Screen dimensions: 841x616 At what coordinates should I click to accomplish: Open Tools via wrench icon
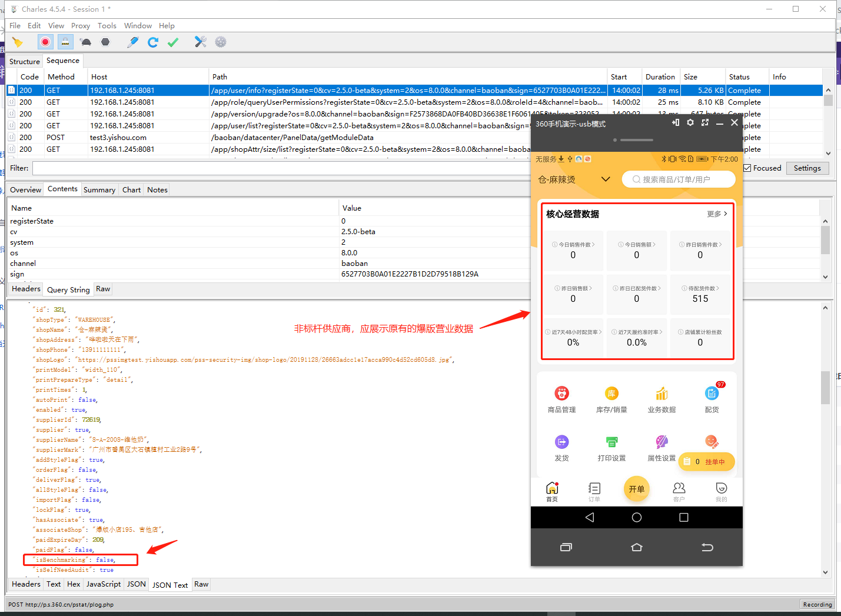201,42
